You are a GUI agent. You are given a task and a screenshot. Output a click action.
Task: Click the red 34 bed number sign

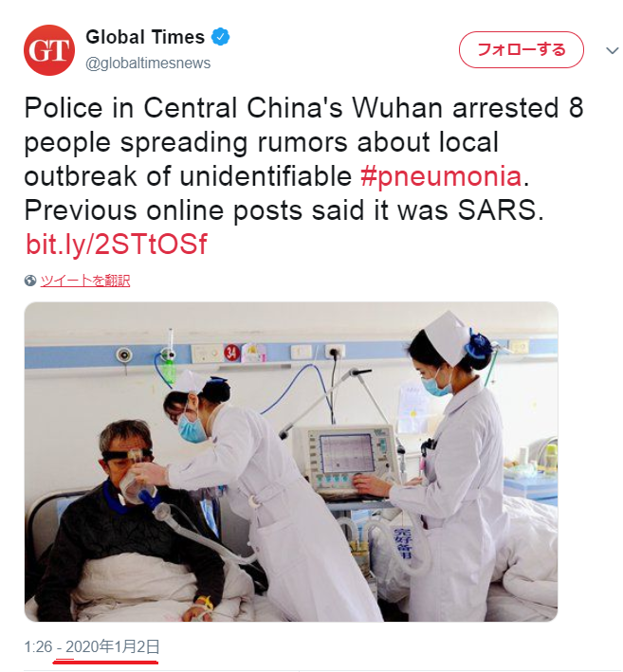pos(231,353)
